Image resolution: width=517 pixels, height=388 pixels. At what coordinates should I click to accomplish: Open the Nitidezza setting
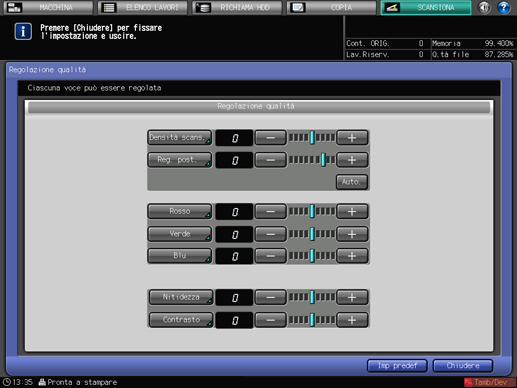tap(181, 297)
